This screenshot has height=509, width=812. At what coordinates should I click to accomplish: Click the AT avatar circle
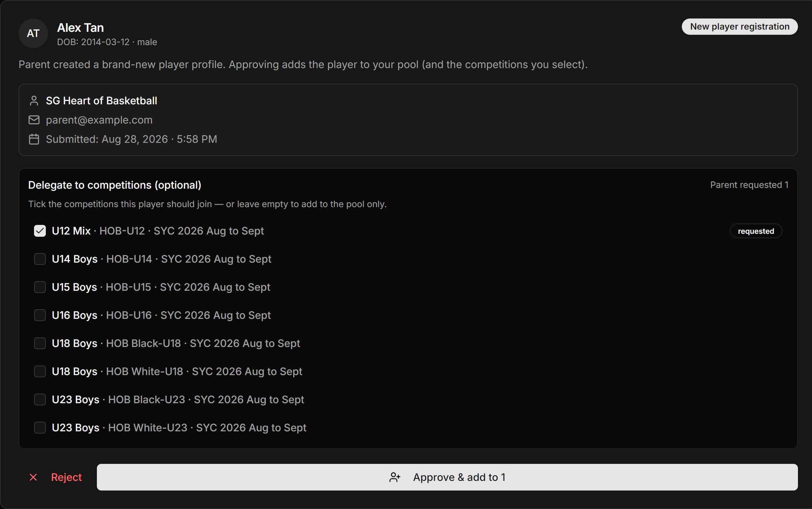pyautogui.click(x=33, y=33)
